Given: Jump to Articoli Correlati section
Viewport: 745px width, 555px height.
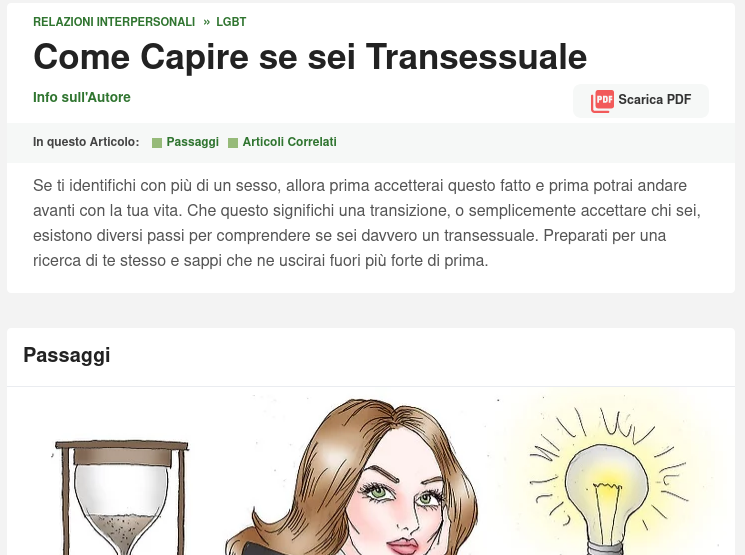Looking at the screenshot, I should tap(289, 142).
